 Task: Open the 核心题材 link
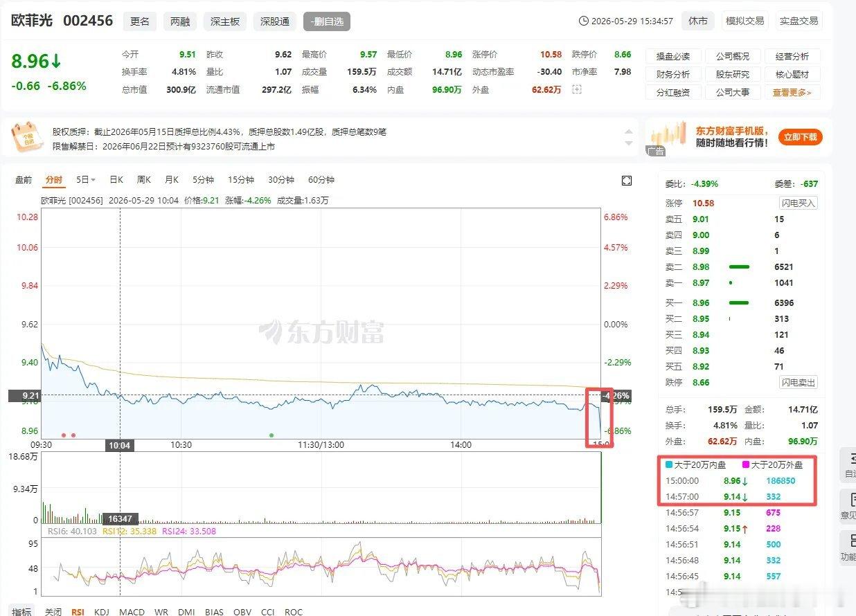click(x=792, y=74)
